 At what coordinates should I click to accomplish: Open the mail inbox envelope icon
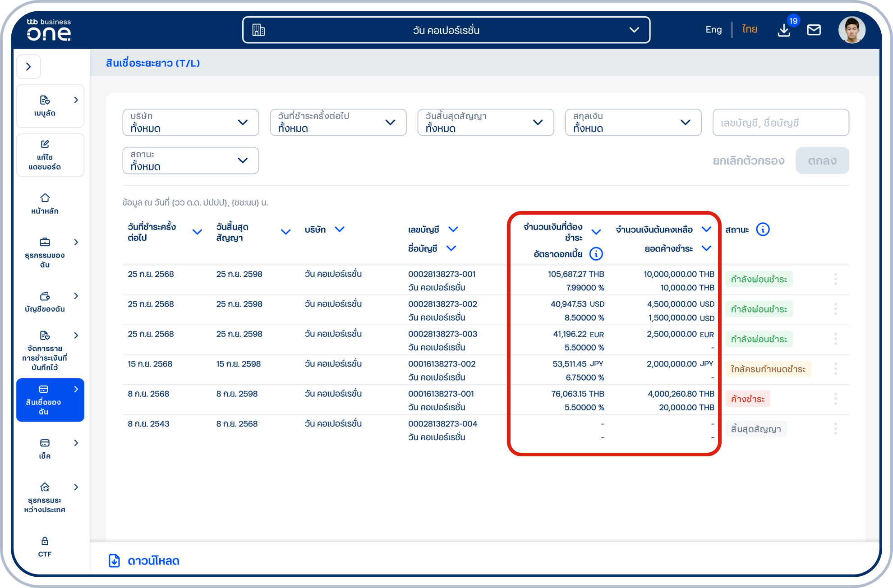(x=814, y=30)
